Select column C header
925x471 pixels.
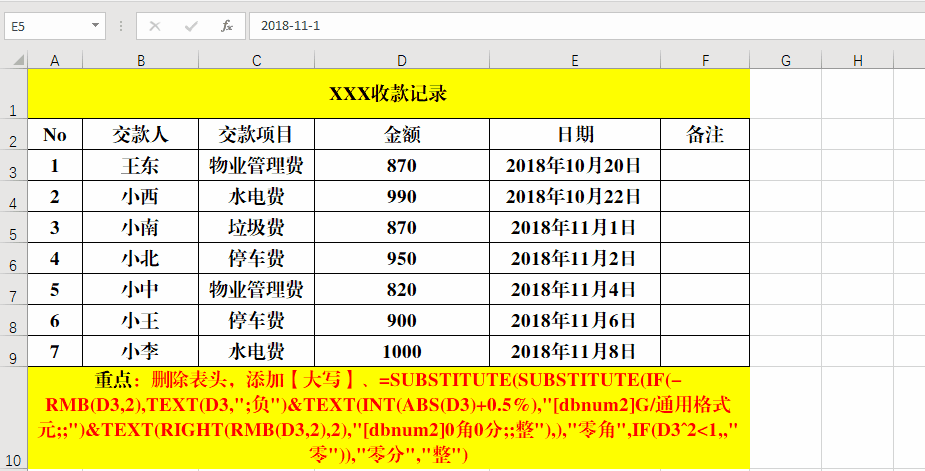pyautogui.click(x=257, y=60)
